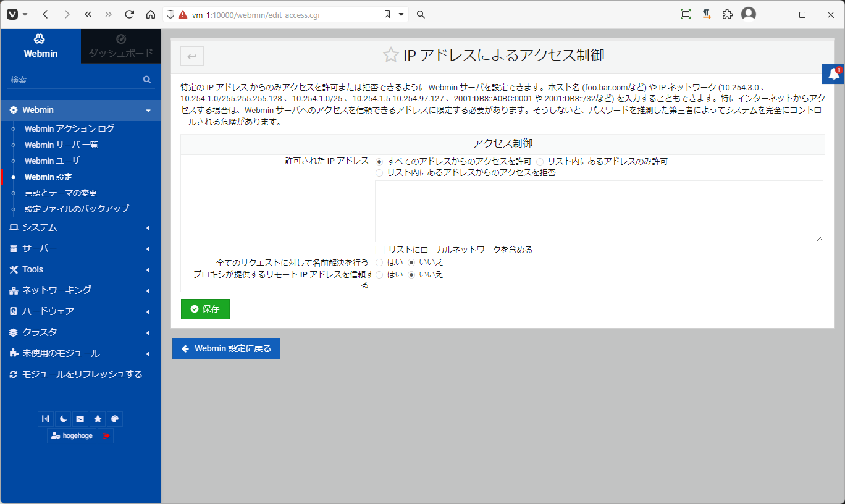Select はい for プロキシ リモート IP 信頼
Screen dimensions: 845x504
[379, 275]
